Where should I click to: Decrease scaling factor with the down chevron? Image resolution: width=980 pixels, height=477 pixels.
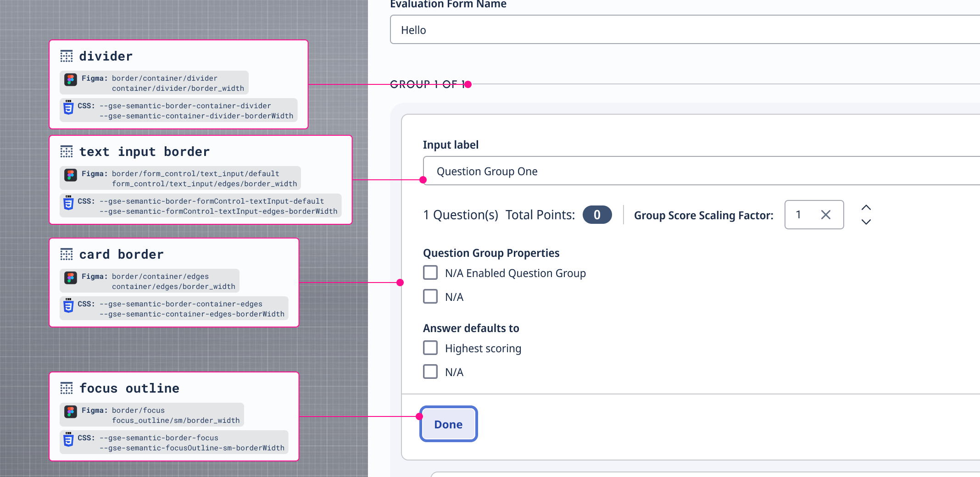tap(866, 222)
